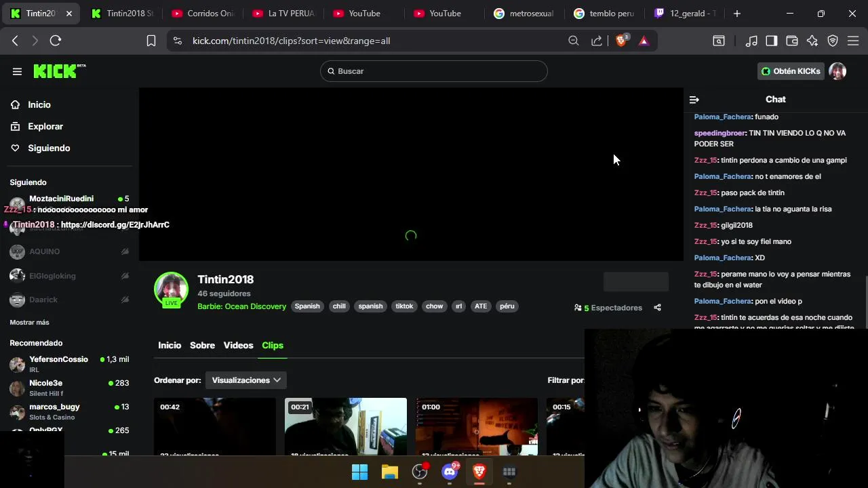The width and height of the screenshot is (868, 488).
Task: Open YefersonCossio recommended channel
Action: (69, 364)
